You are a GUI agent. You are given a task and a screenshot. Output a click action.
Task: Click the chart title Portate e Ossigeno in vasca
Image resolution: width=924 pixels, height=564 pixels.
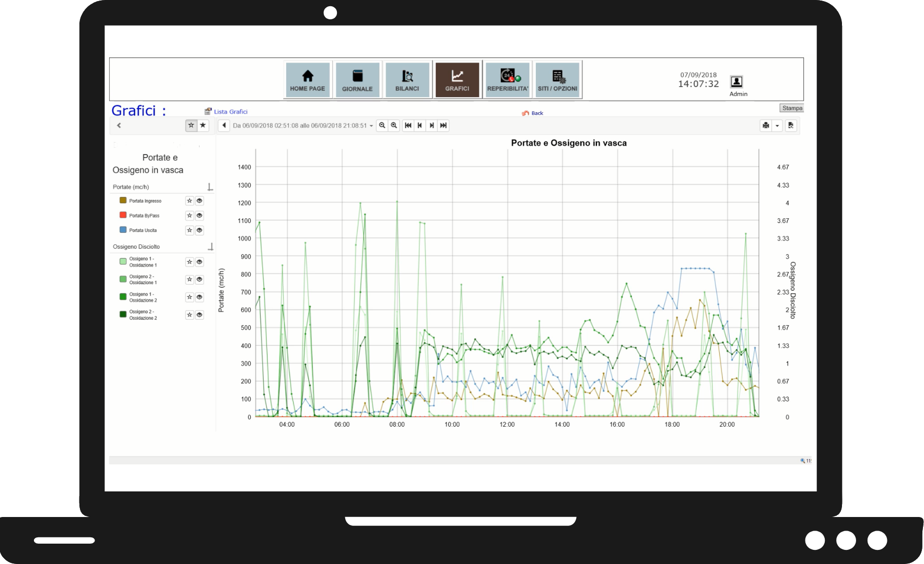[x=569, y=143]
